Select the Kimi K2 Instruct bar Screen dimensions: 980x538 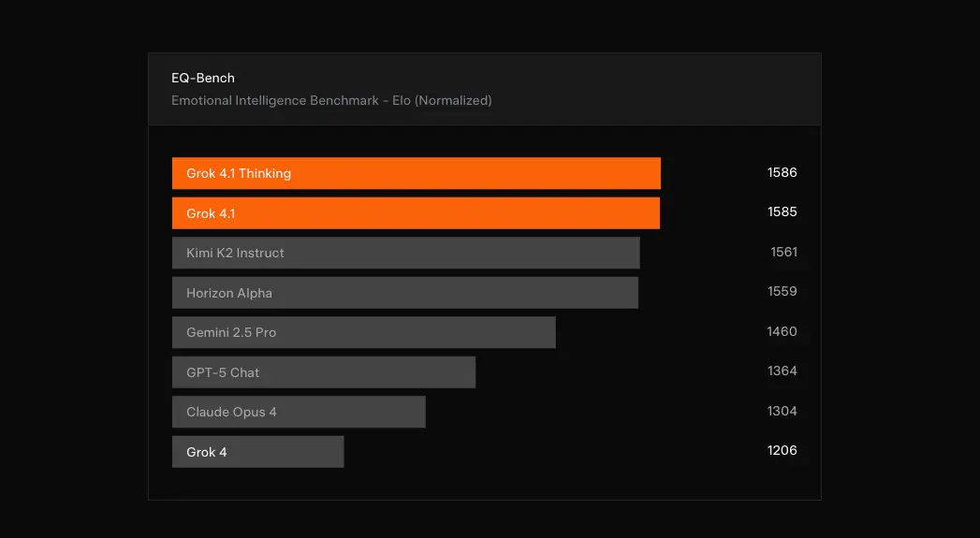click(405, 253)
